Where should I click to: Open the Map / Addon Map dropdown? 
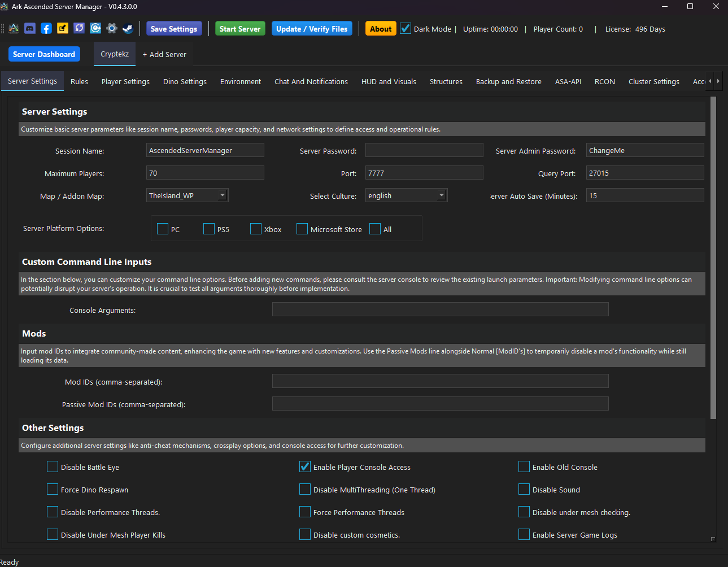pyautogui.click(x=188, y=195)
